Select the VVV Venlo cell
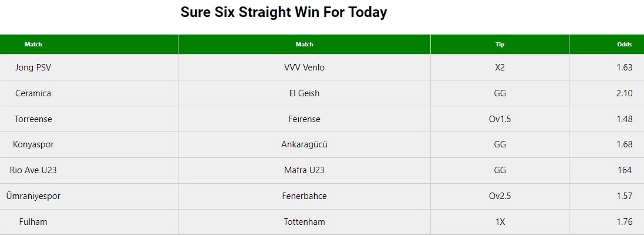Screen dimensions: 644x236 (x=304, y=68)
